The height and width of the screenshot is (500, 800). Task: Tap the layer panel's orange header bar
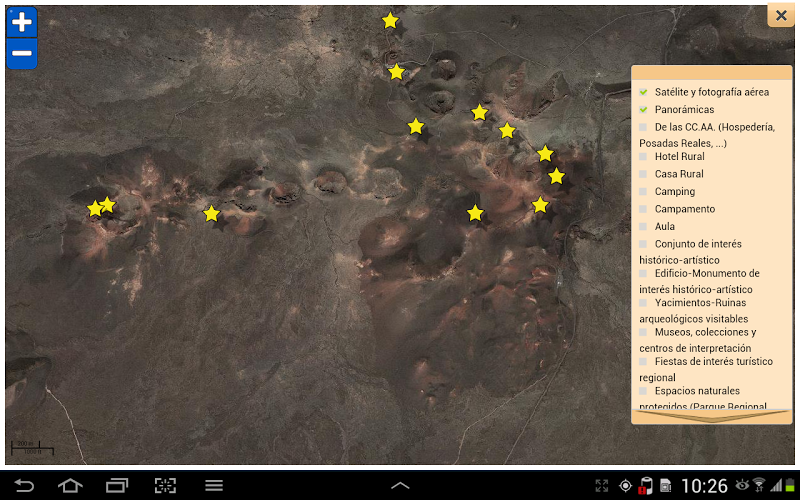pos(711,72)
